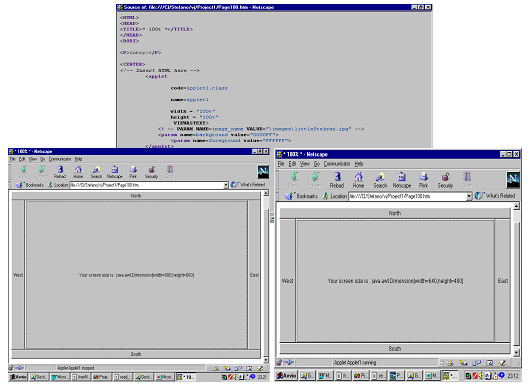
Task: Open Bookmarks menu in left Netscape window
Action: [30, 185]
